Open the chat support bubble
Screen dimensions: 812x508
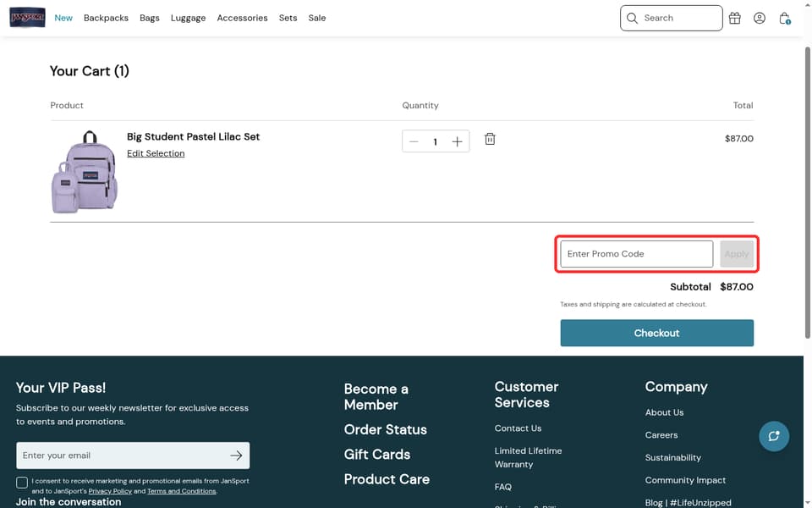tap(774, 436)
